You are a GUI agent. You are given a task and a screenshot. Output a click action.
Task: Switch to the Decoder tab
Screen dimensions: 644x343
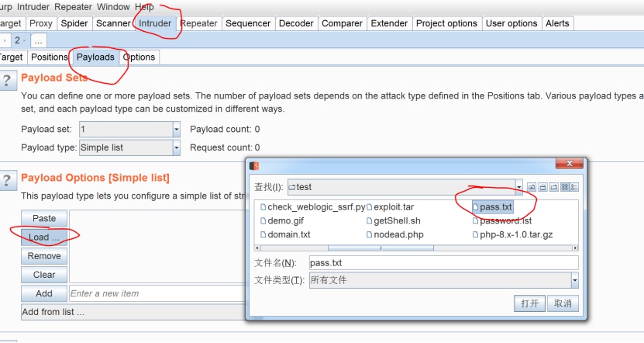[296, 23]
